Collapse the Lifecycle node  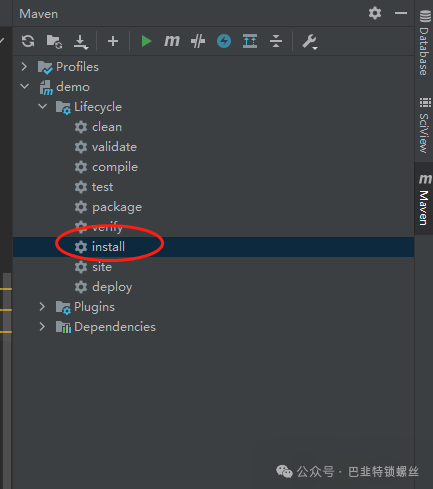coord(42,107)
